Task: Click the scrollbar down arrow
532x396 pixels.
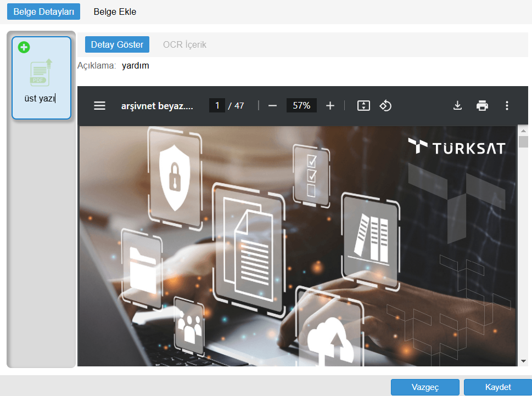Action: pyautogui.click(x=523, y=360)
